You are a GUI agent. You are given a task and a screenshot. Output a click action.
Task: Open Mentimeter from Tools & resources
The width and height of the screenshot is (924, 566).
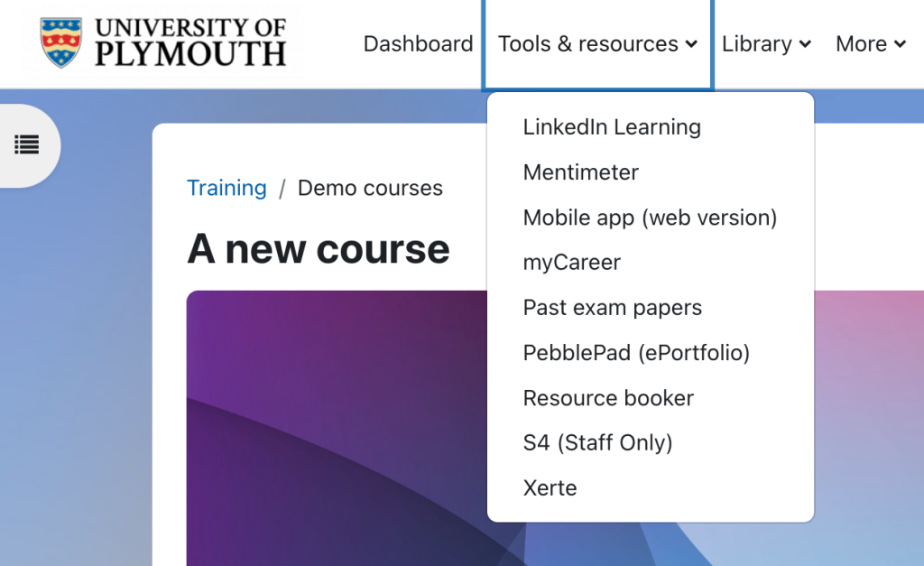(x=580, y=172)
